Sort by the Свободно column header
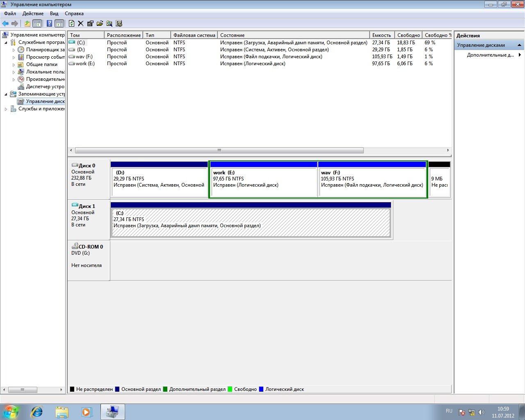Viewport: 525px width, 420px height. tap(409, 35)
